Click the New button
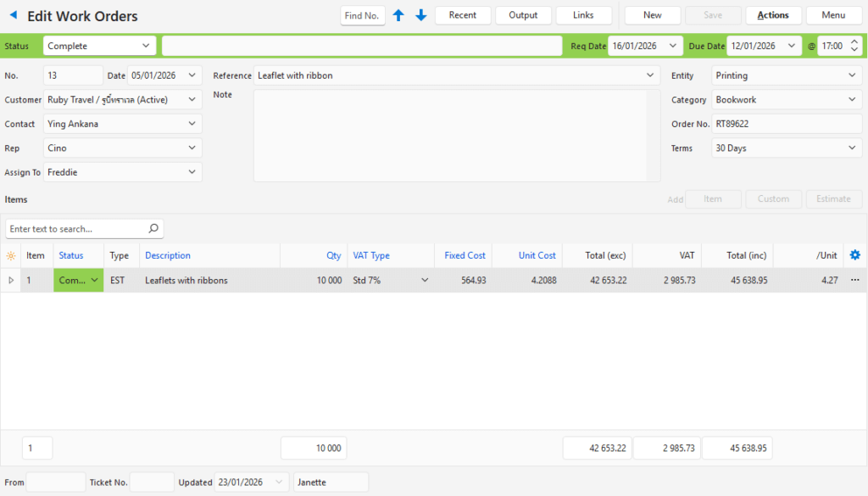Screen dimensions: 868x496 [x=652, y=15]
